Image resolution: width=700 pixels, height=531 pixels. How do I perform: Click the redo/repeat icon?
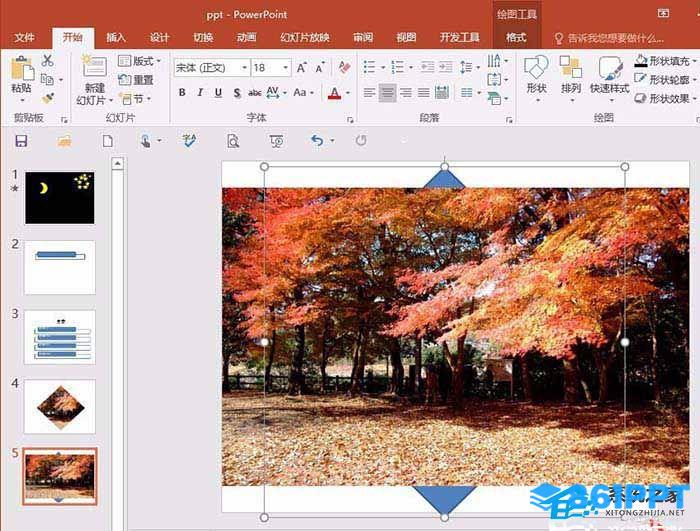[361, 141]
